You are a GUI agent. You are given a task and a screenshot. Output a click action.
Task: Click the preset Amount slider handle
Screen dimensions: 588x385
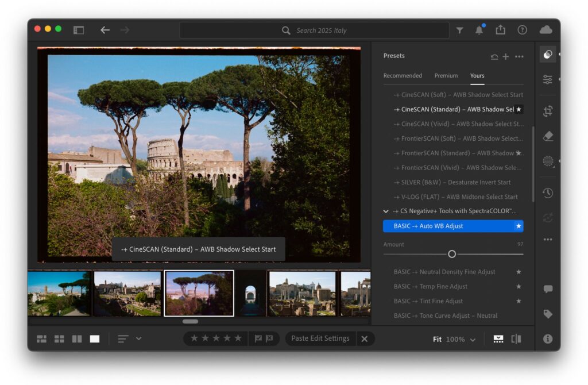452,254
